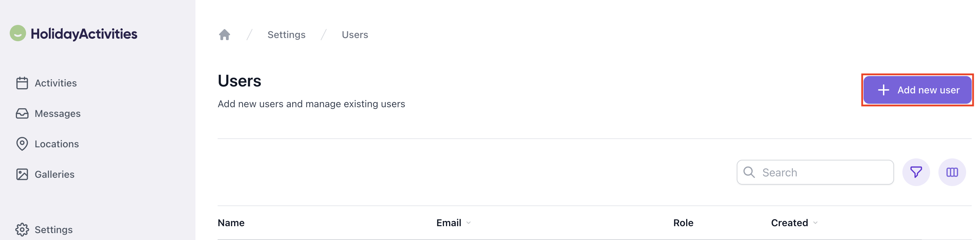Open the Messages sidebar menu item
This screenshot has height=240, width=980.
[x=58, y=113]
